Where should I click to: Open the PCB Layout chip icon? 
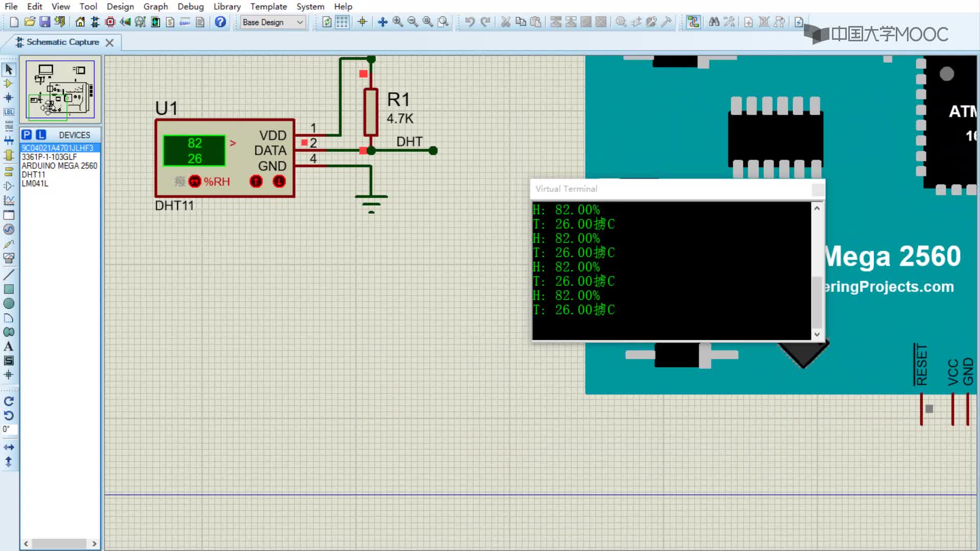tap(110, 22)
